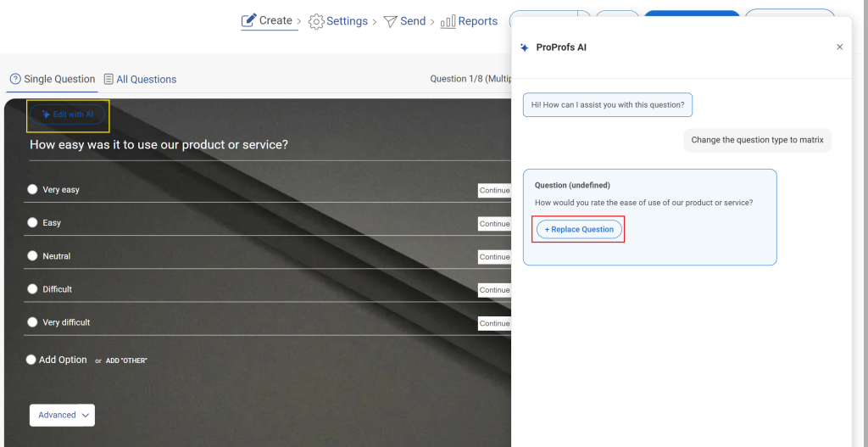Click the Create pencil icon
Image resolution: width=868 pixels, height=447 pixels.
click(249, 21)
